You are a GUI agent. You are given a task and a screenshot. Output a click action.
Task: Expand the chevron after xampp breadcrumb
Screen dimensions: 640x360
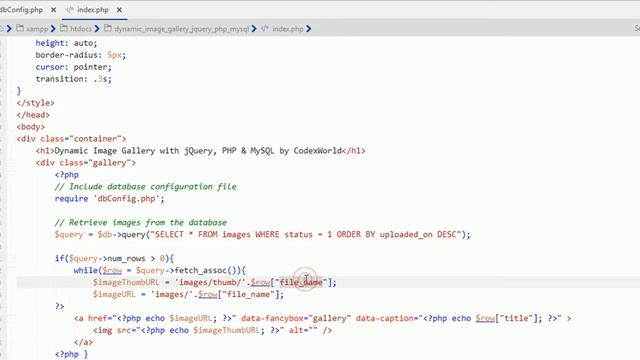(x=53, y=29)
